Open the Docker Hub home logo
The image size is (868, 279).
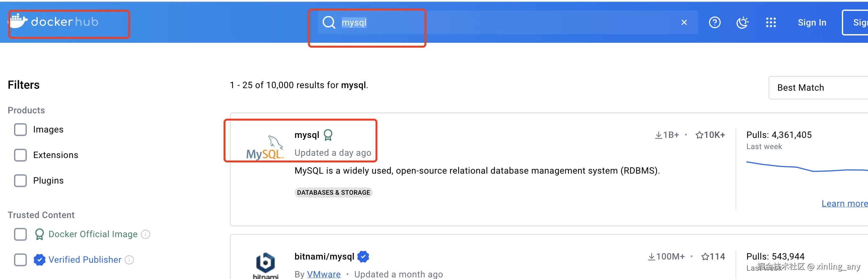point(54,22)
